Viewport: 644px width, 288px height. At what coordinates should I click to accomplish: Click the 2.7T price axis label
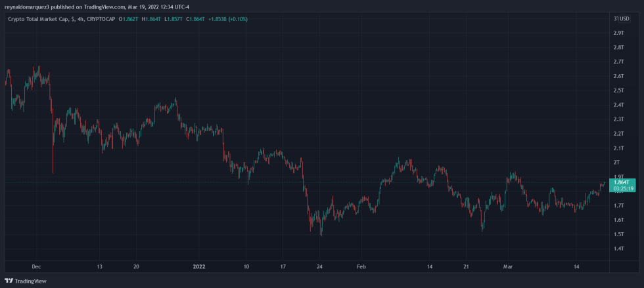619,62
